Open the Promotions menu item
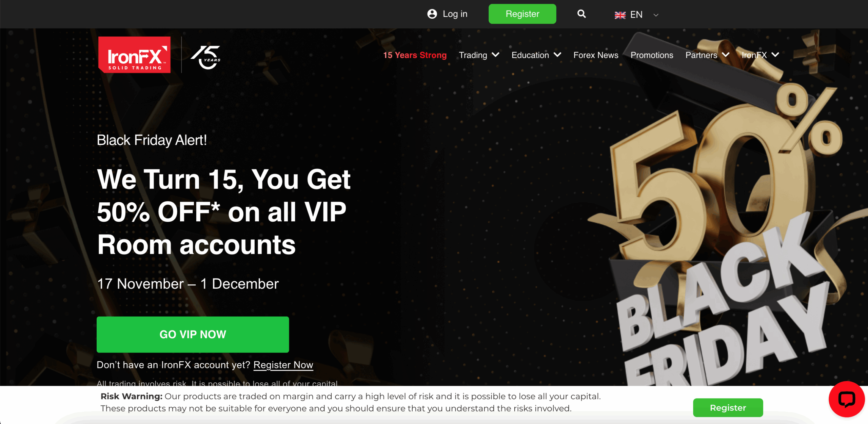 pos(652,55)
